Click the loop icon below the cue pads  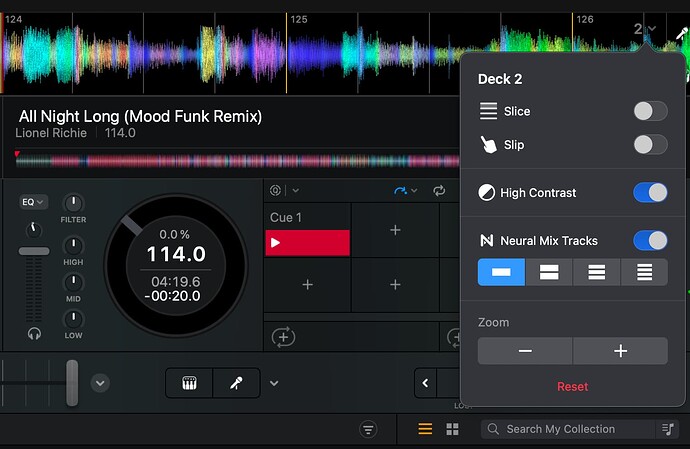coord(284,337)
